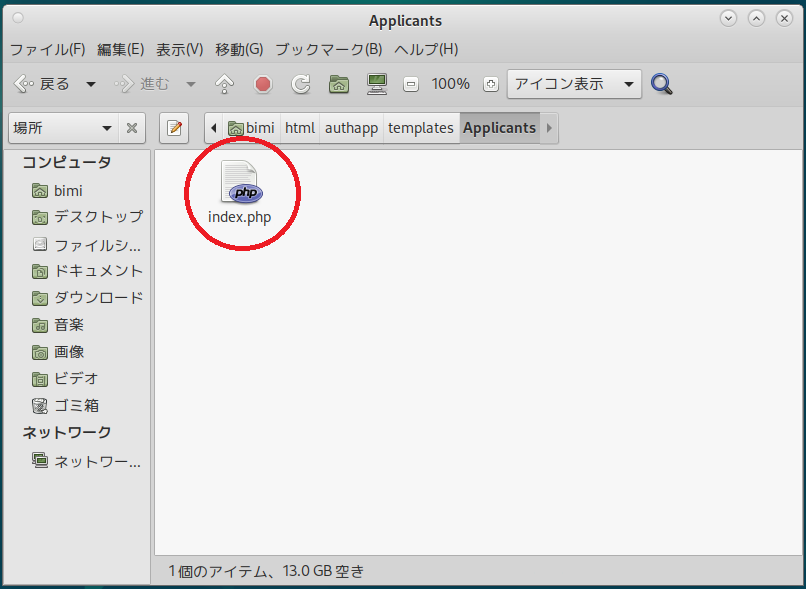Screen dimensions: 806x589
Task: Go up to the parent folder
Action: [x=225, y=84]
